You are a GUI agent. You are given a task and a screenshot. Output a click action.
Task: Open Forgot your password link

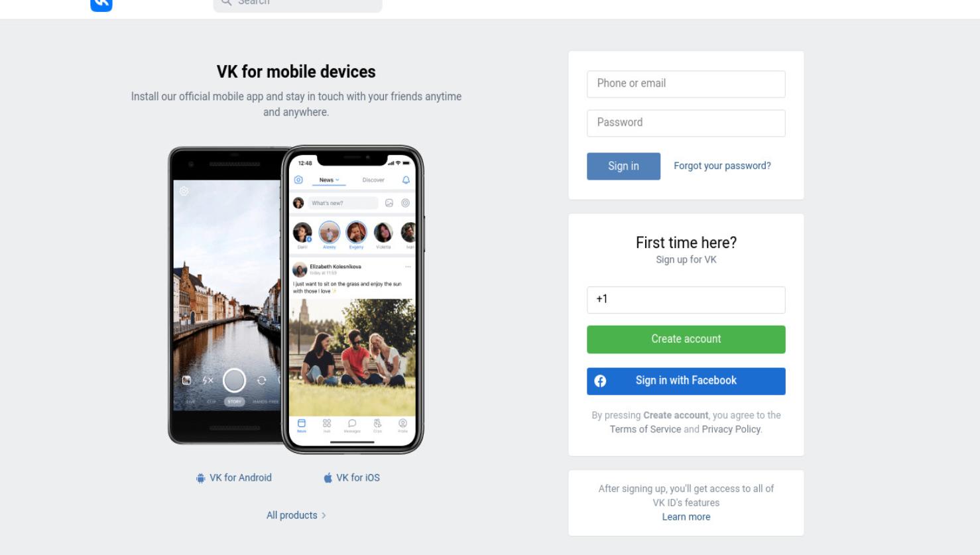tap(722, 166)
